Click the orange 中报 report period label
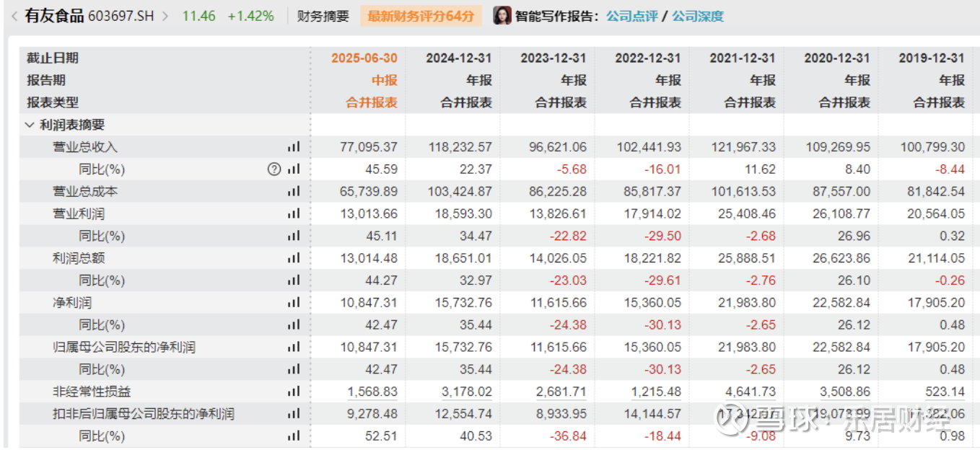Image resolution: width=980 pixels, height=450 pixels. 385,80
